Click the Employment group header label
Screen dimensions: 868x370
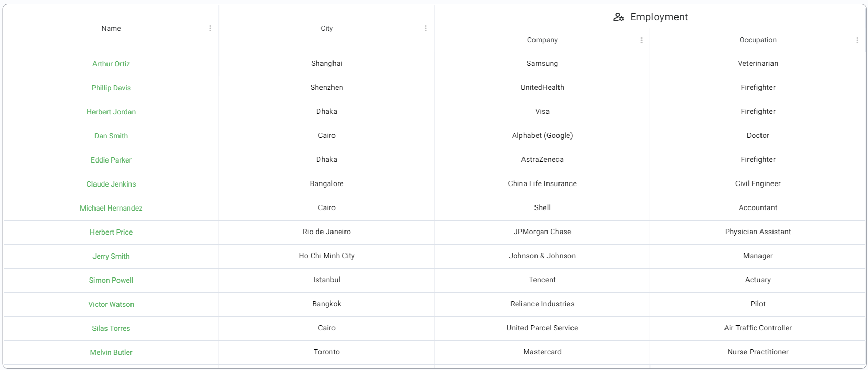click(659, 17)
